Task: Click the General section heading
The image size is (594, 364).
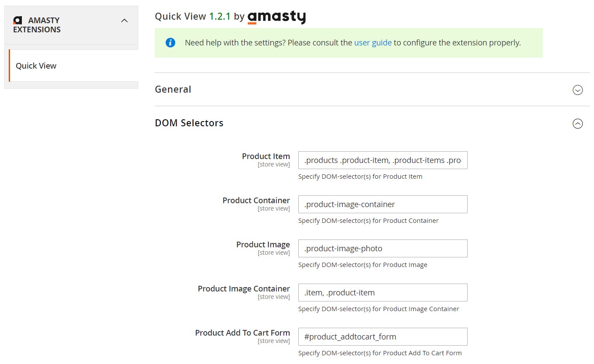Action: tap(173, 89)
